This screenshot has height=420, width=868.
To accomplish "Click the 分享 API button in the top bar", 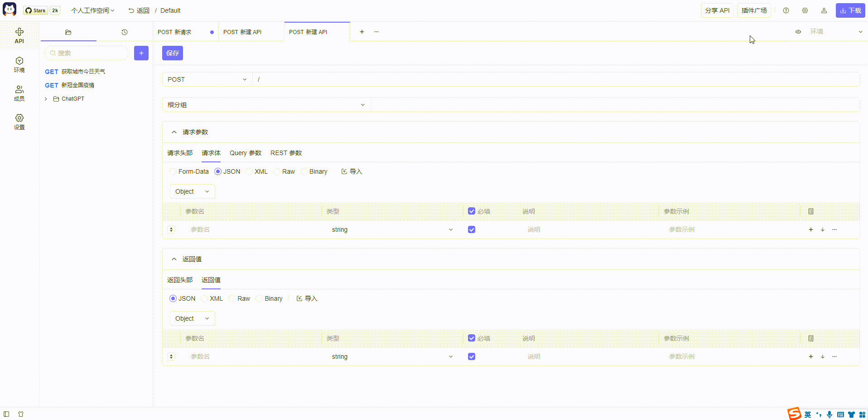I will click(x=717, y=10).
